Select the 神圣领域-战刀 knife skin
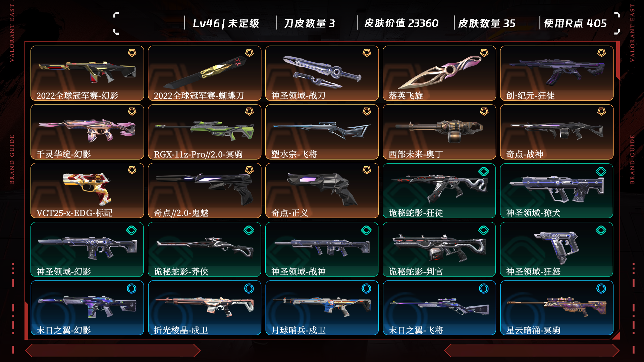 pos(322,73)
